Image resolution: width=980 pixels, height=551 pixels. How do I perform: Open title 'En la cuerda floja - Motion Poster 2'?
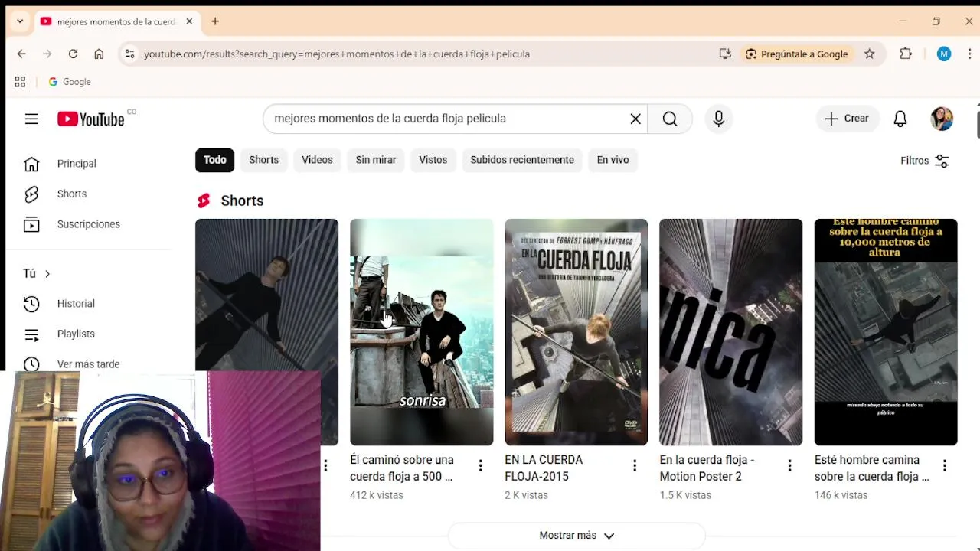707,468
